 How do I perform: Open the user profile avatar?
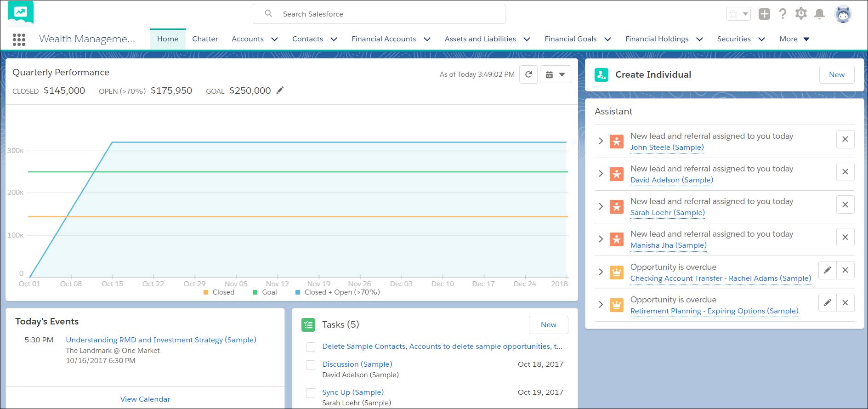click(x=843, y=14)
